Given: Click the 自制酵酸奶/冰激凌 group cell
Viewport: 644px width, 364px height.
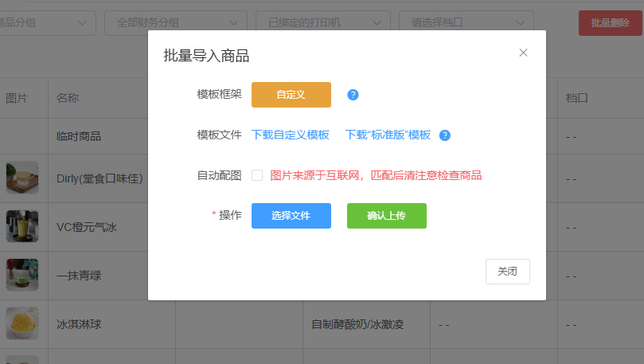Looking at the screenshot, I should coord(367,324).
